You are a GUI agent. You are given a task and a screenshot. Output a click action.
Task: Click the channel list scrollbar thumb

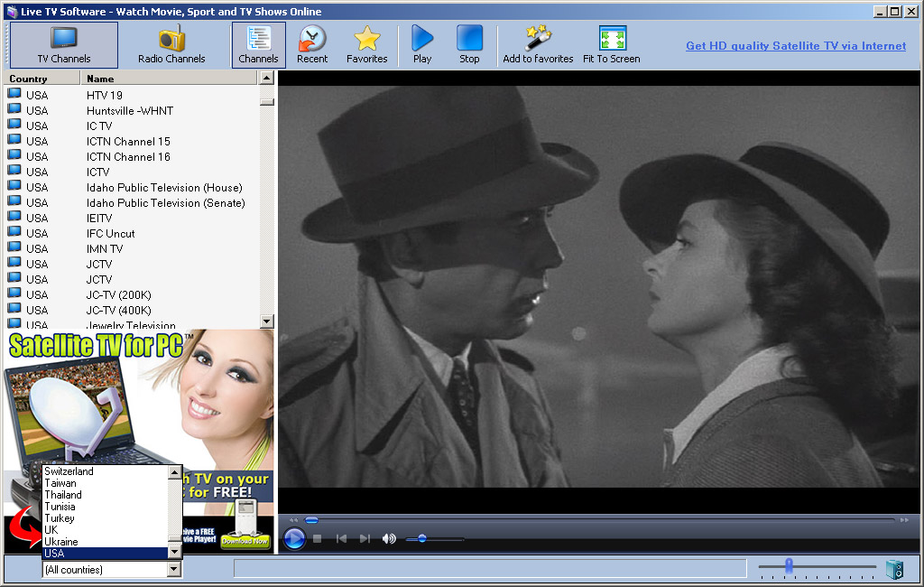coord(266,102)
